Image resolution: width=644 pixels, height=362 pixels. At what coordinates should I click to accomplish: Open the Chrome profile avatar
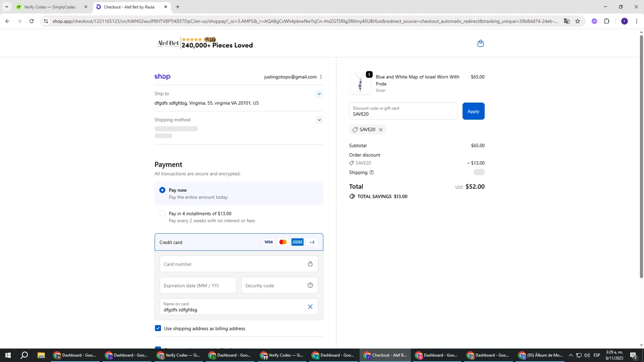coord(624,21)
